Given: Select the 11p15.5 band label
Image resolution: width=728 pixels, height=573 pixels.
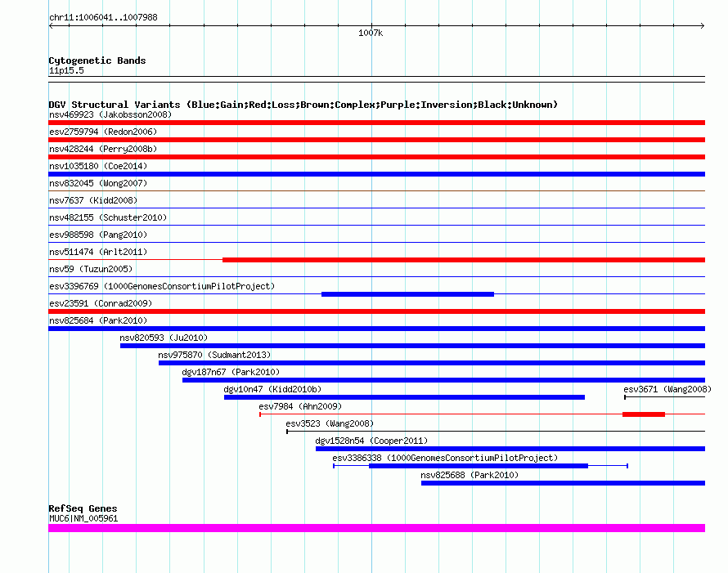Looking at the screenshot, I should 66,70.
